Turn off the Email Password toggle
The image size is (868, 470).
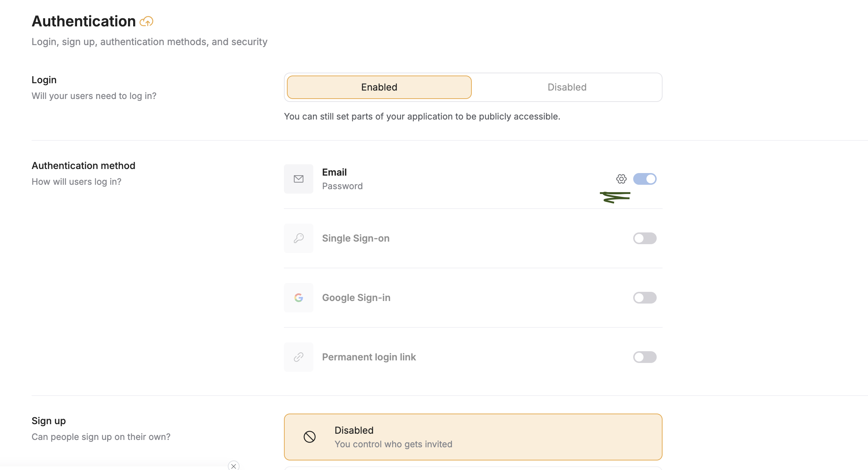tap(645, 179)
